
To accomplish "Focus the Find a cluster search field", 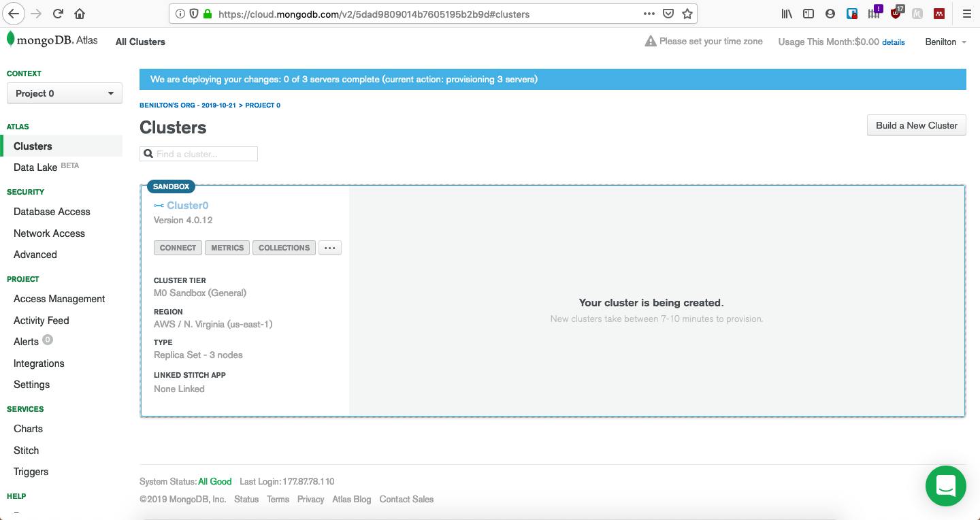I will pyautogui.click(x=199, y=154).
